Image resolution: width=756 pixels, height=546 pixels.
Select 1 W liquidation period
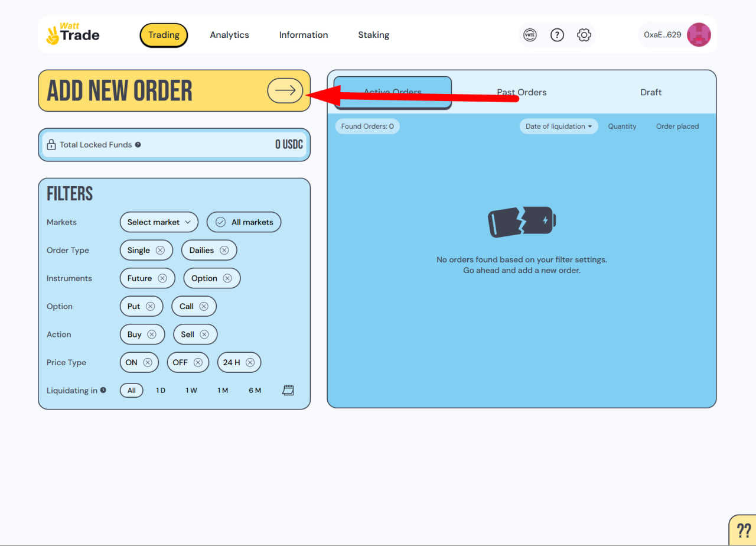[x=191, y=391]
